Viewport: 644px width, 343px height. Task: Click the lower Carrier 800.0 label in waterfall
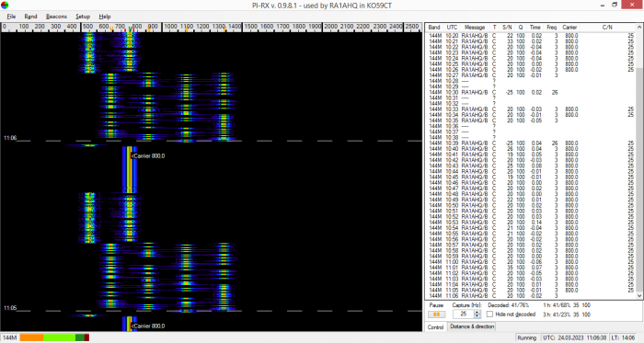pos(148,326)
